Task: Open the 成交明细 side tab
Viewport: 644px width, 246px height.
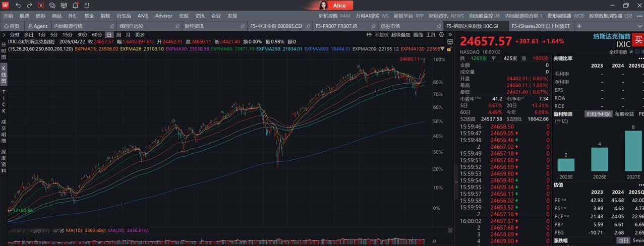Action: pyautogui.click(x=4, y=131)
